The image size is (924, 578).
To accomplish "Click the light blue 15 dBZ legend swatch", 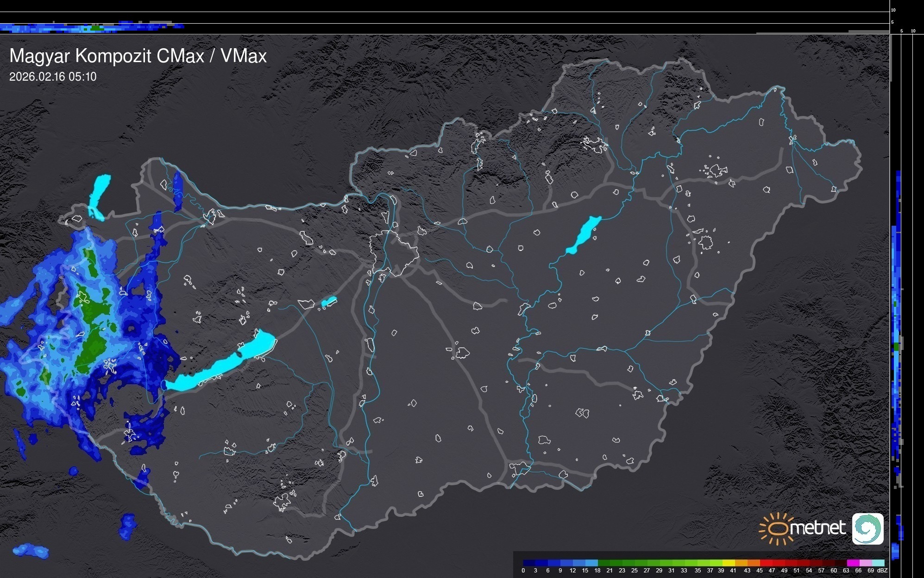I will [x=591, y=563].
